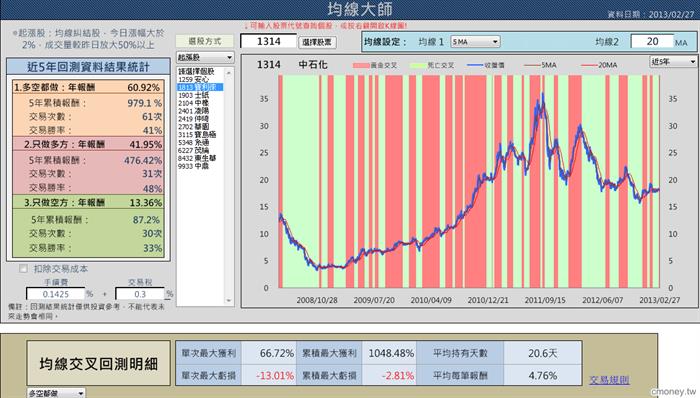Open the 起漲股 selection dropdown

pos(205,57)
